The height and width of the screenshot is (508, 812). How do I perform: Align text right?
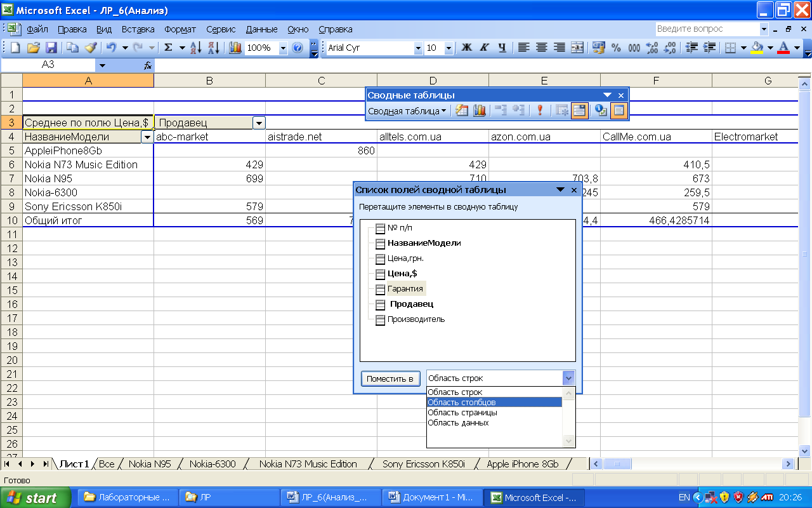[x=559, y=48]
